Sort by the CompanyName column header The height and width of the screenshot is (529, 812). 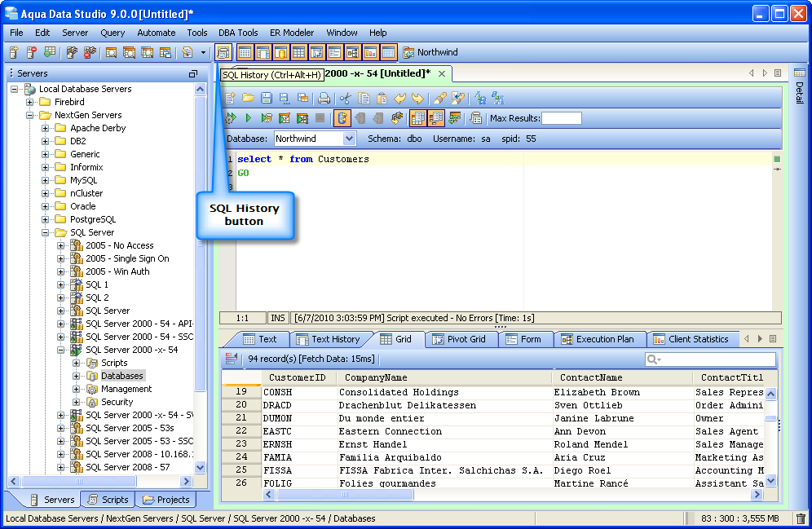444,377
